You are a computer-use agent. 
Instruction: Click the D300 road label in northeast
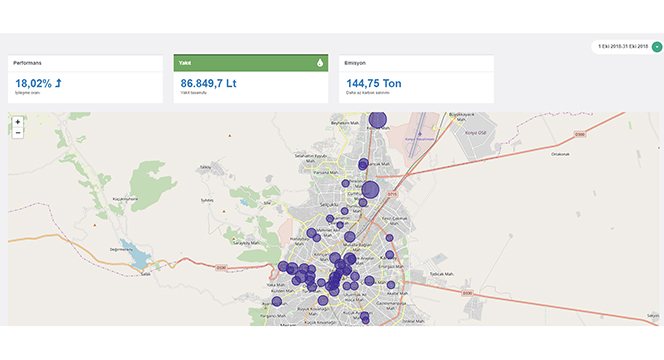(x=580, y=134)
